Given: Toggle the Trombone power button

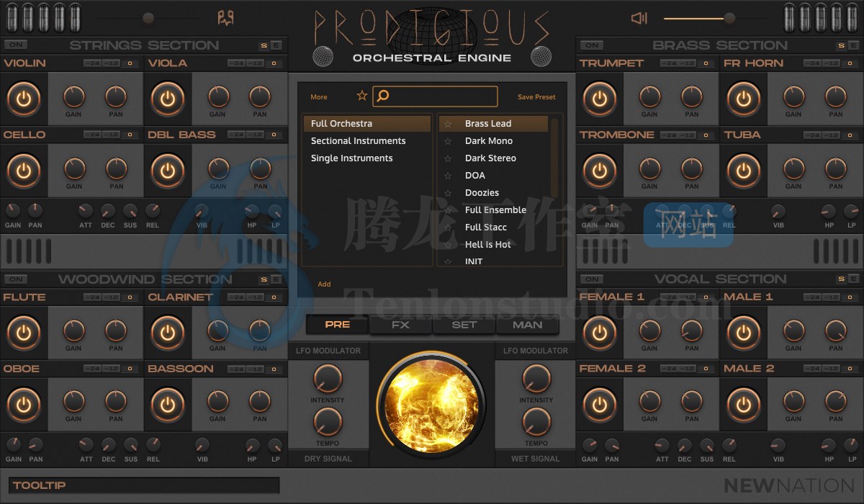Looking at the screenshot, I should coord(600,171).
